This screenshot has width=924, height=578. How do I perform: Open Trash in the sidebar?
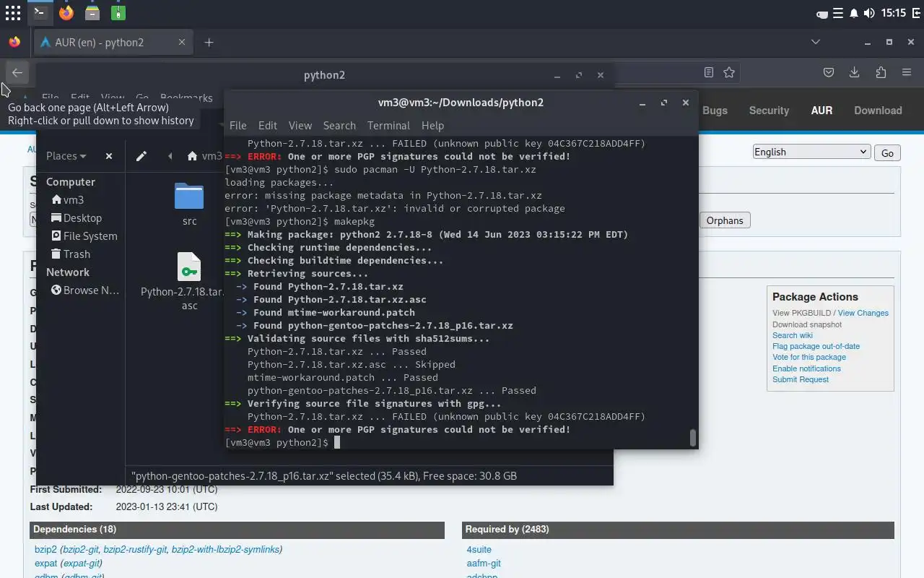(70, 254)
